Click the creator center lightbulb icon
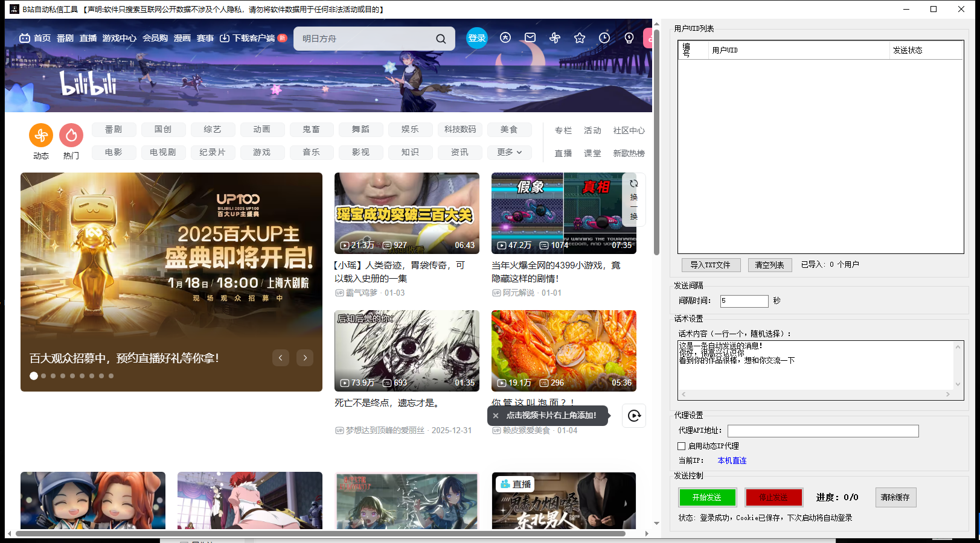Viewport: 980px width, 543px height. (629, 38)
